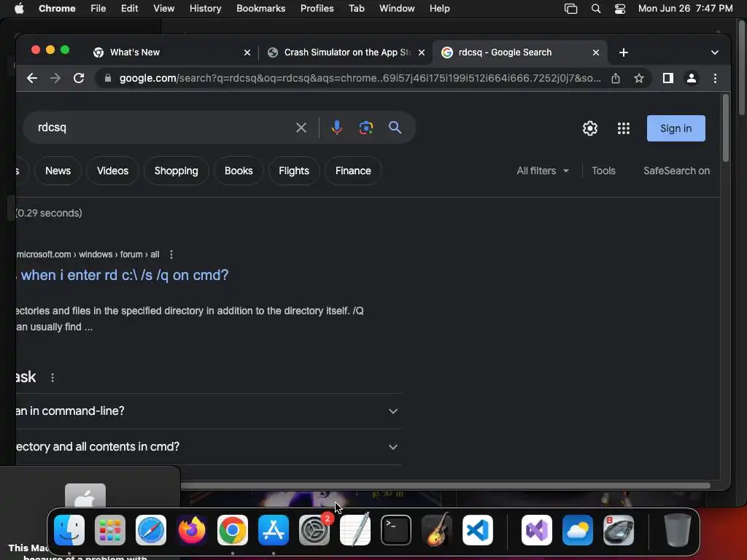Open a new tab with plus button
This screenshot has height=560, width=747.
[x=623, y=52]
